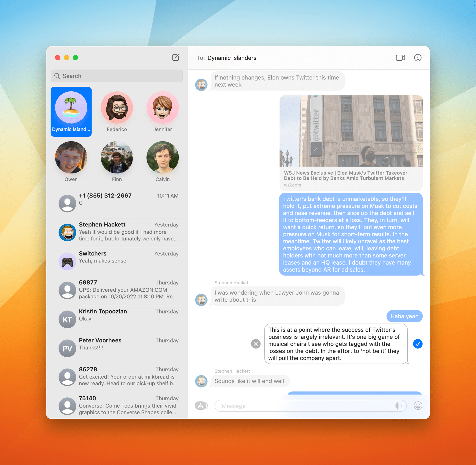Open the Switchers group conversation

point(117,261)
